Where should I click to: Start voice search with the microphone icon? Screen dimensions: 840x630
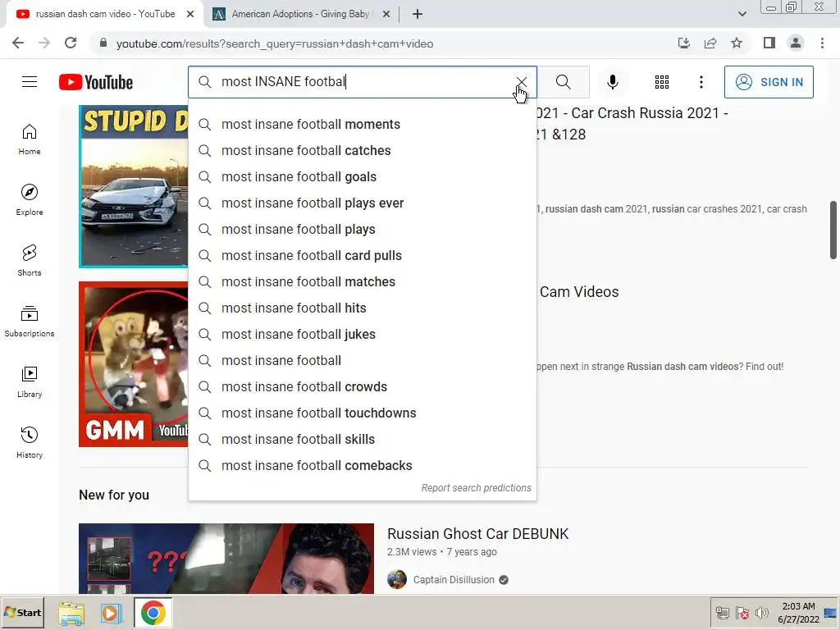pos(613,82)
